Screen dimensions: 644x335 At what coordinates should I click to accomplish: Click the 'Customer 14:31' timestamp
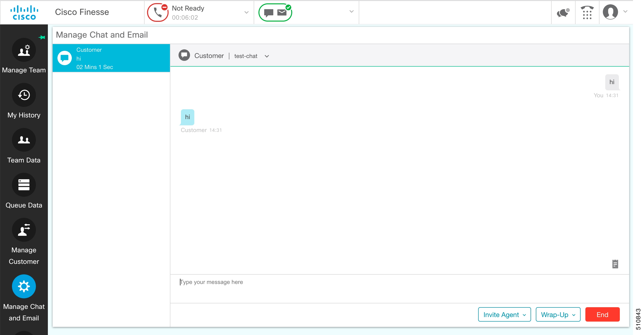pyautogui.click(x=201, y=130)
